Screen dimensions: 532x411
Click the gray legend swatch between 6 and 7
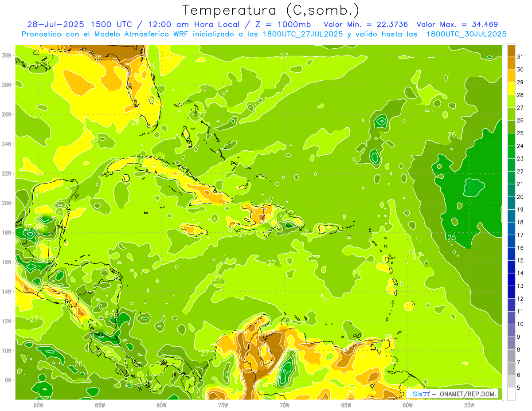click(x=511, y=368)
